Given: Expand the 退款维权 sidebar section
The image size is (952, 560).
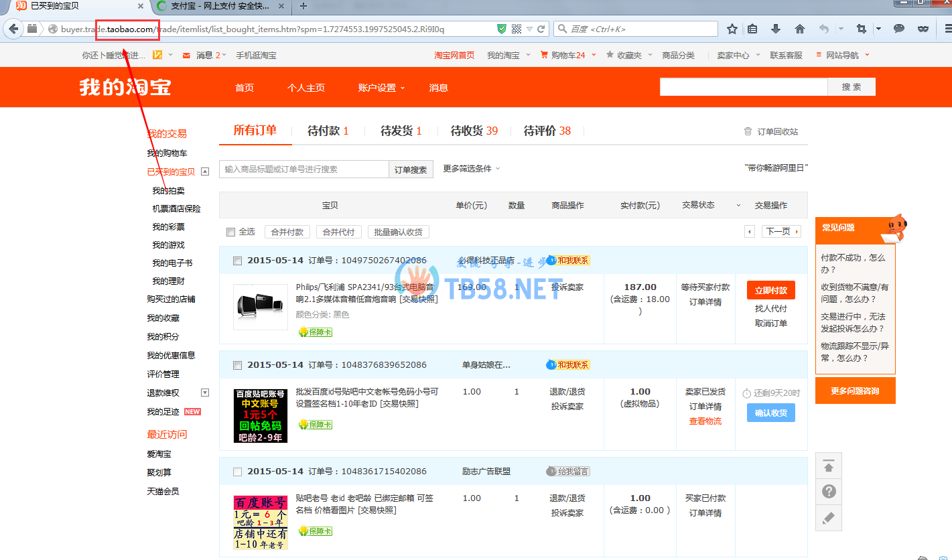Looking at the screenshot, I should pos(205,393).
